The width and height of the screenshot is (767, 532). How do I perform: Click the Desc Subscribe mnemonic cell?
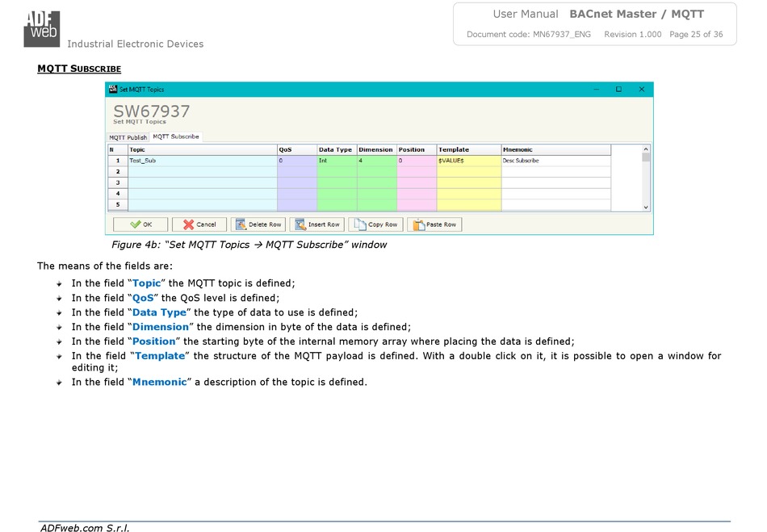click(556, 161)
